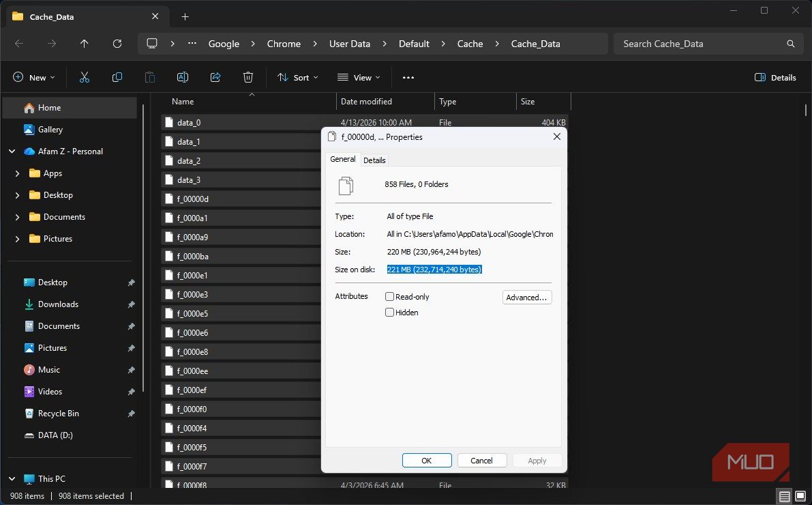Enable the Hidden checkbox

tap(389, 312)
